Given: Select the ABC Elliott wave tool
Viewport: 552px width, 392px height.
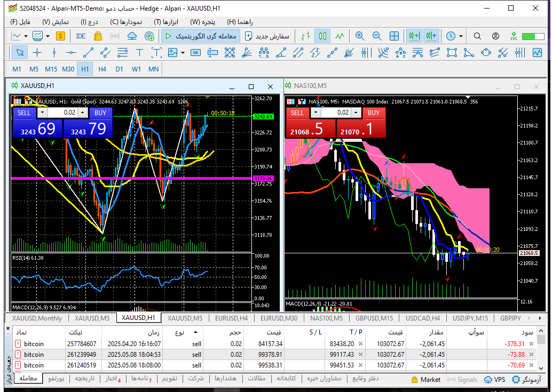Looking at the screenshot, I should [x=400, y=53].
